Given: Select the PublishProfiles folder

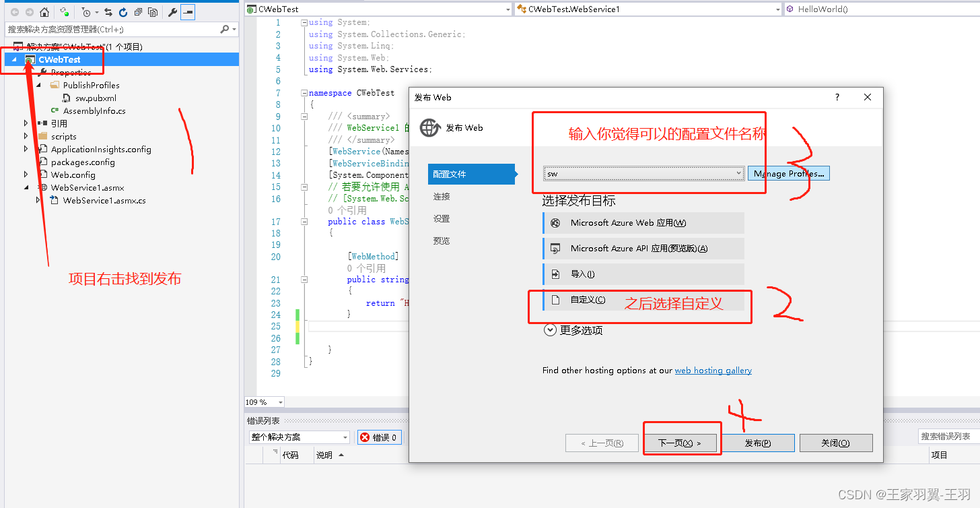Looking at the screenshot, I should click(91, 85).
